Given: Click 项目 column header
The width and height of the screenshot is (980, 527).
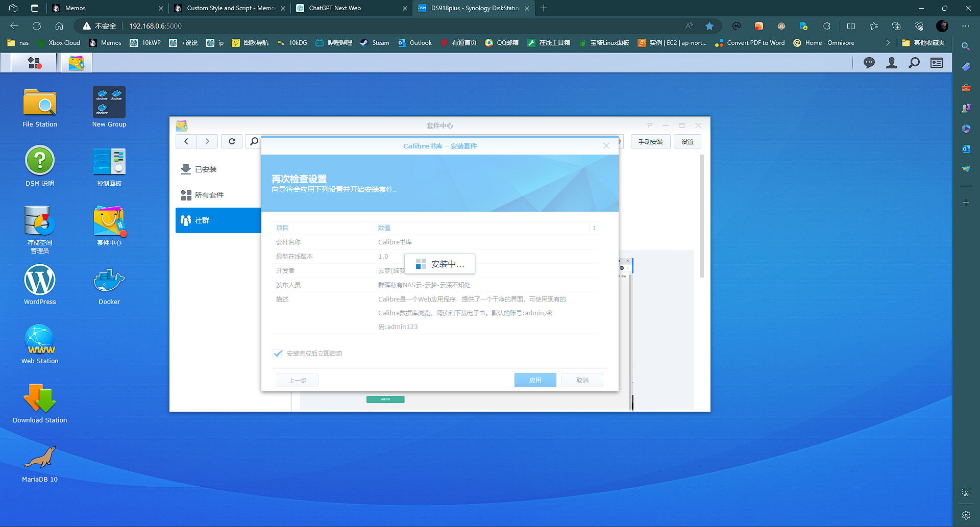Looking at the screenshot, I should 323,228.
